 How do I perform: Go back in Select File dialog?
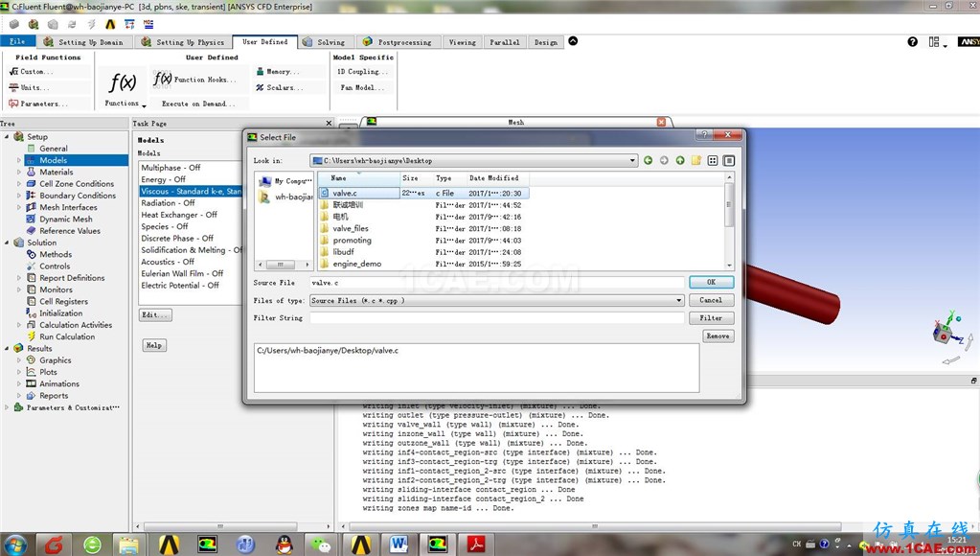[x=649, y=161]
